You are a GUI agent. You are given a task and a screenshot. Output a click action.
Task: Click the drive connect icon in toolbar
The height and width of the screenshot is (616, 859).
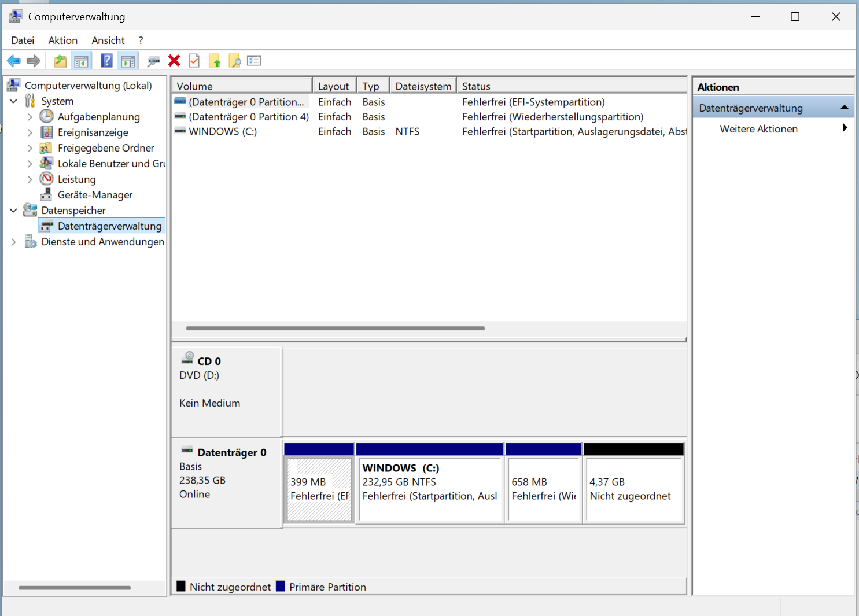pos(153,61)
